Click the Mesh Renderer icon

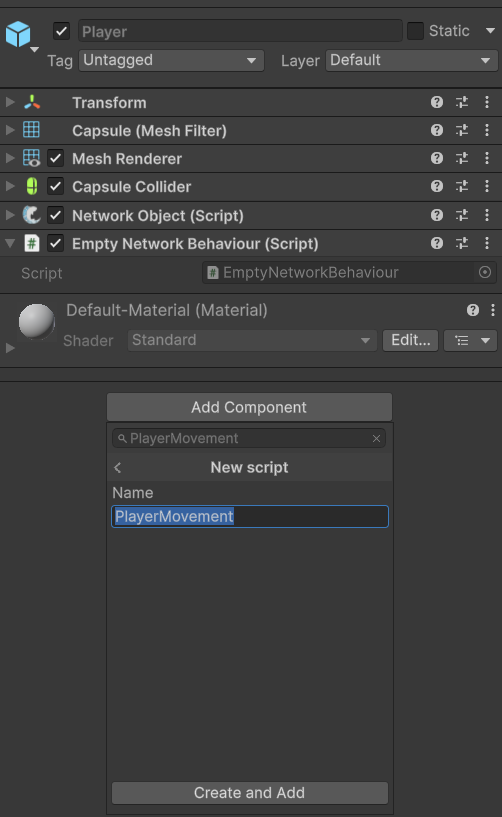click(31, 158)
